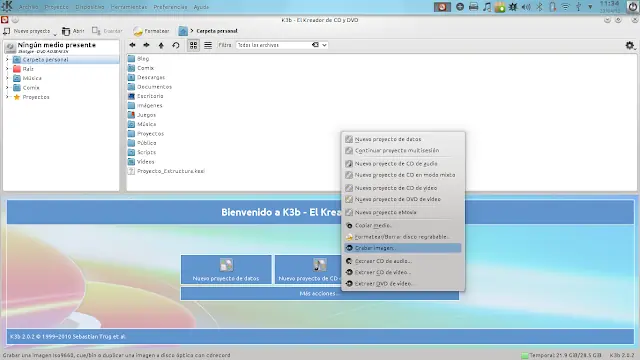Expand the Carpeta personal tree node
This screenshot has height=360, width=640.
[x=7, y=60]
